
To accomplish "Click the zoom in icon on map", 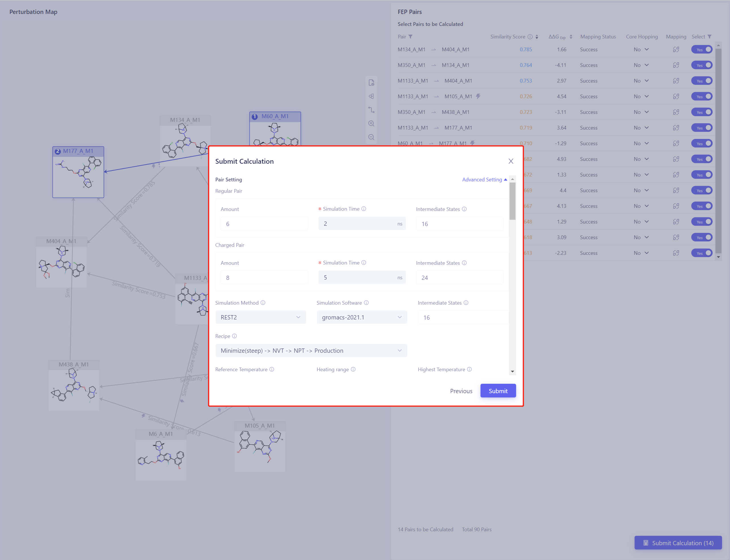I will point(371,123).
